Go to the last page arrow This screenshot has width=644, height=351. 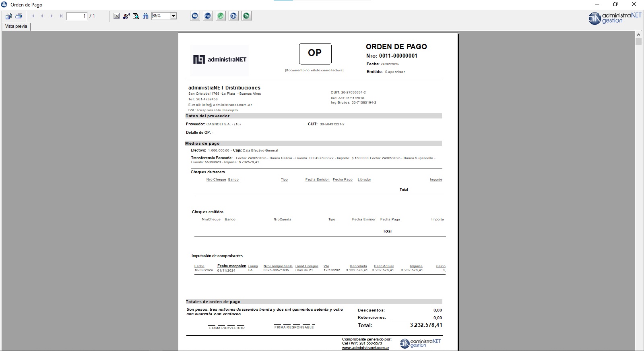[61, 16]
